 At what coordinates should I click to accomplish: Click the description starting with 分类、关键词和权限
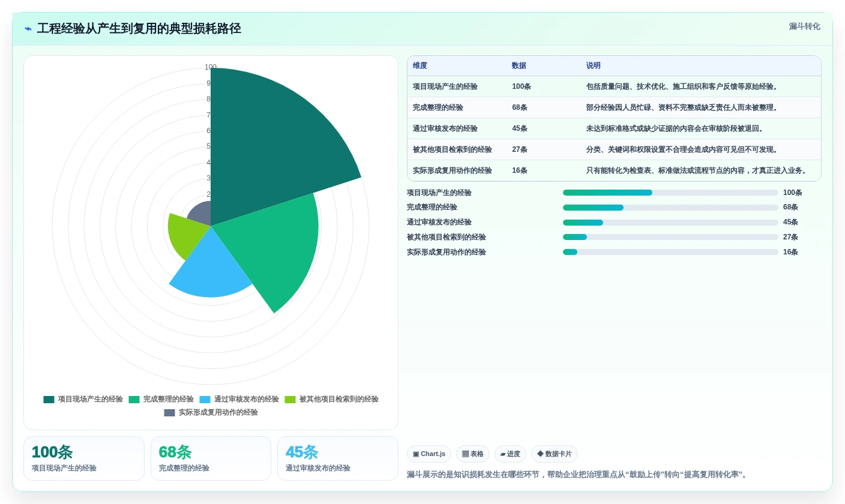(683, 149)
